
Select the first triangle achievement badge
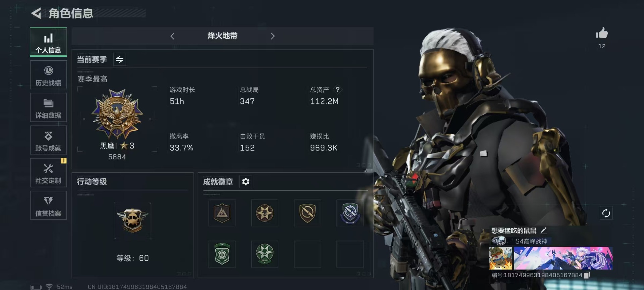222,213
